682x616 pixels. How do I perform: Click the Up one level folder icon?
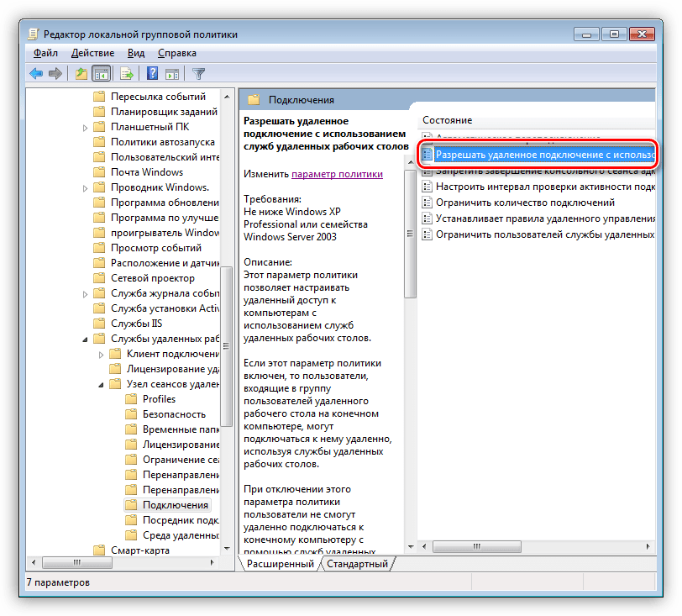click(81, 74)
